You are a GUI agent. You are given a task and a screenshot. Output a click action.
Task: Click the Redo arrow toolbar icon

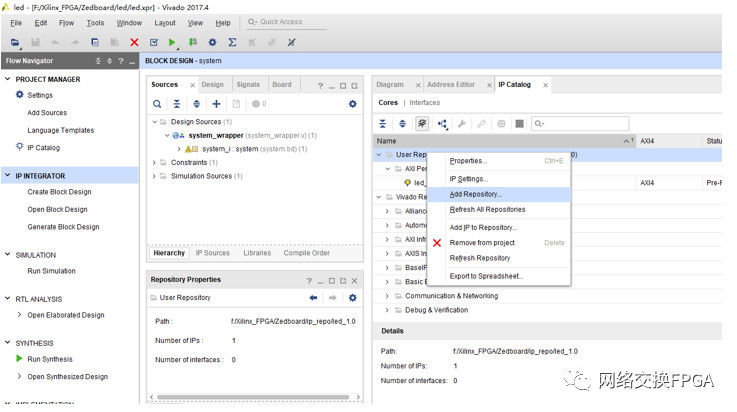coord(75,42)
